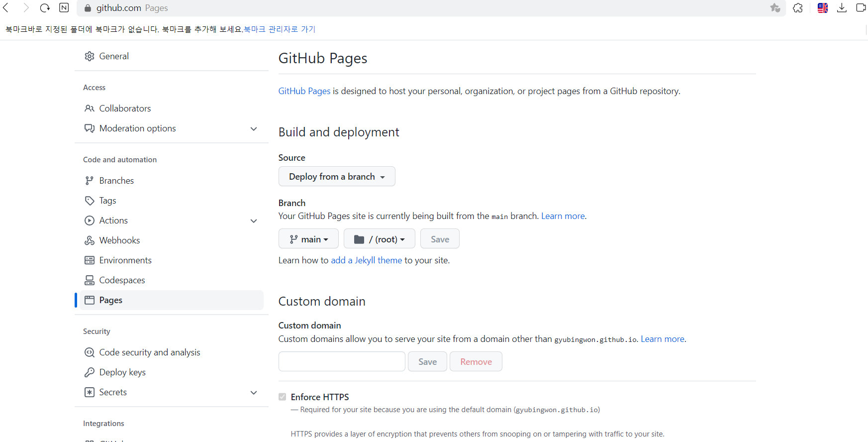
Task: Click the N icon beside the address bar
Action: (64, 7)
